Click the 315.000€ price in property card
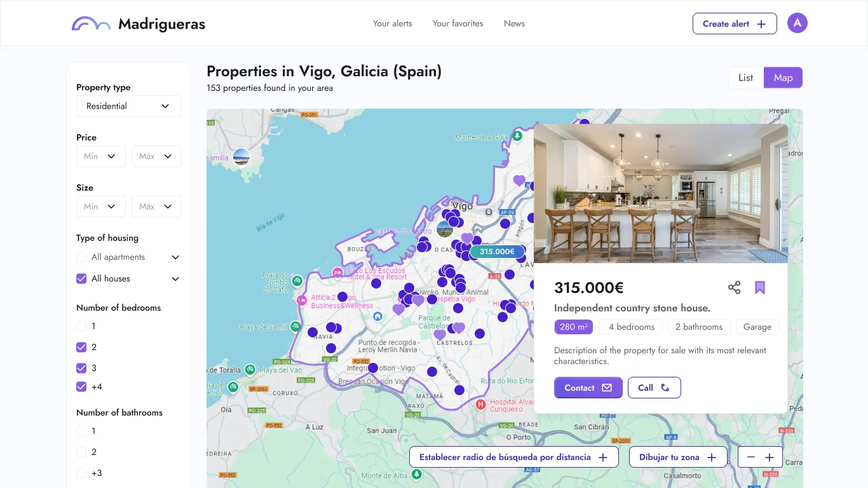The width and height of the screenshot is (868, 488). pyautogui.click(x=589, y=288)
